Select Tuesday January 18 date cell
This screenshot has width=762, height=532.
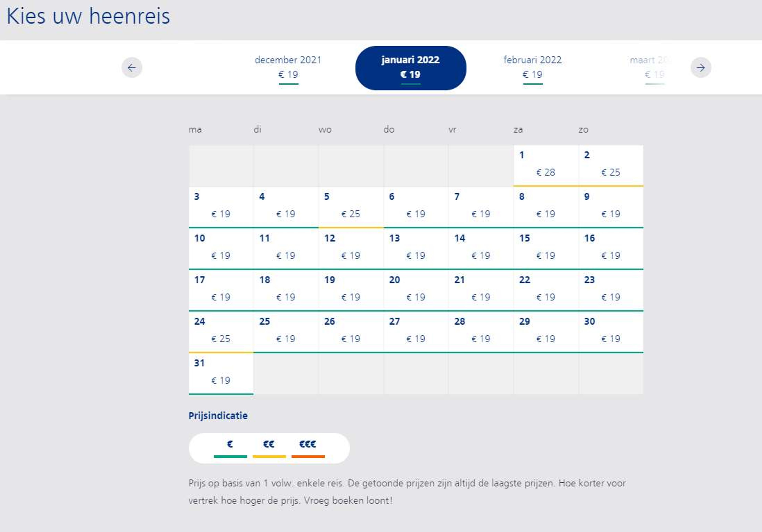point(286,291)
